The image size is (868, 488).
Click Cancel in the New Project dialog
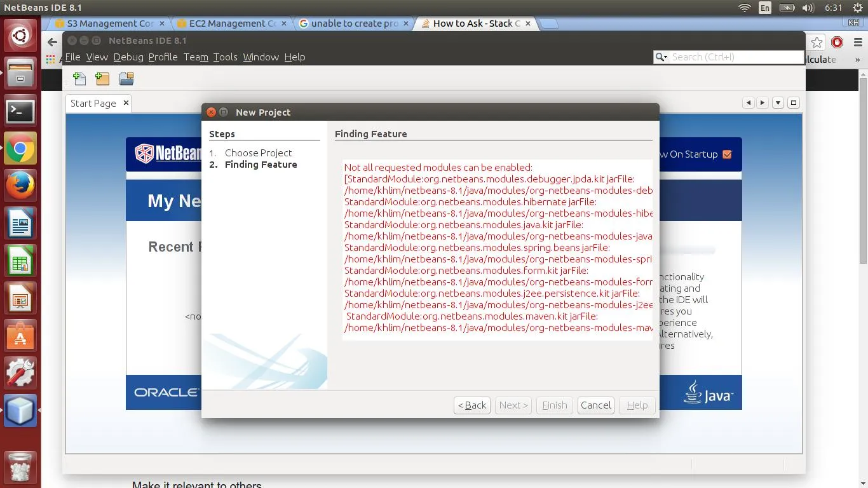596,405
